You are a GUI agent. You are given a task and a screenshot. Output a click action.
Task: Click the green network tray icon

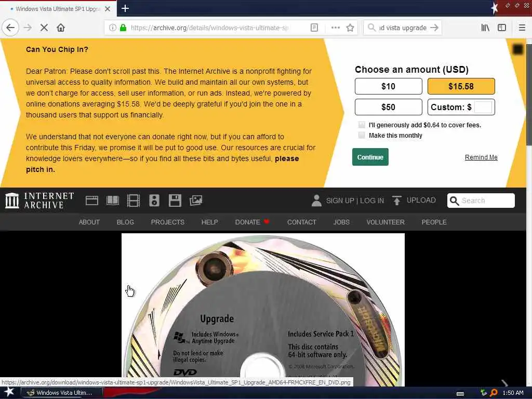click(484, 393)
